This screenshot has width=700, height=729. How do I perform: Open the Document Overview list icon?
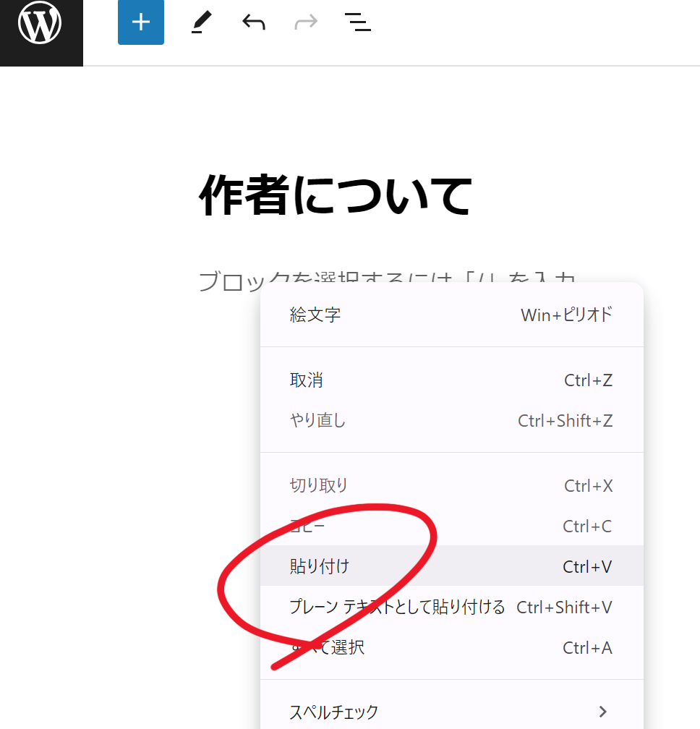[358, 23]
